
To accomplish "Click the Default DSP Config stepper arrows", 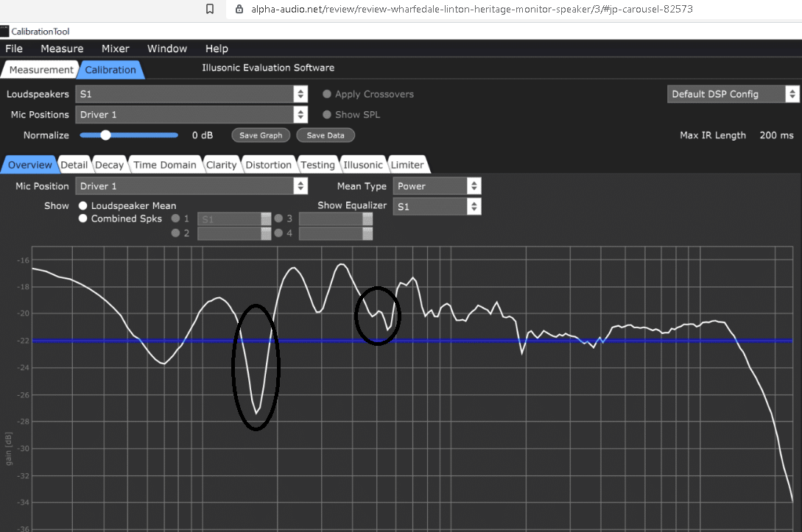I will 792,94.
